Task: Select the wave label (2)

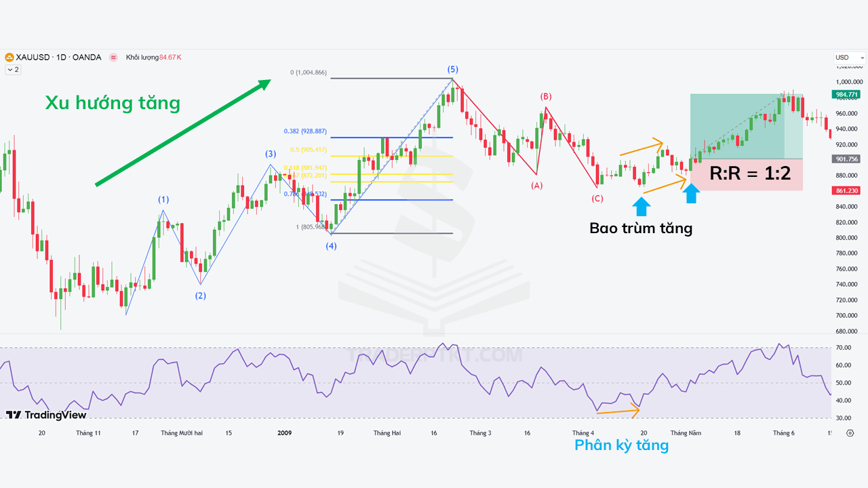Action: point(201,296)
